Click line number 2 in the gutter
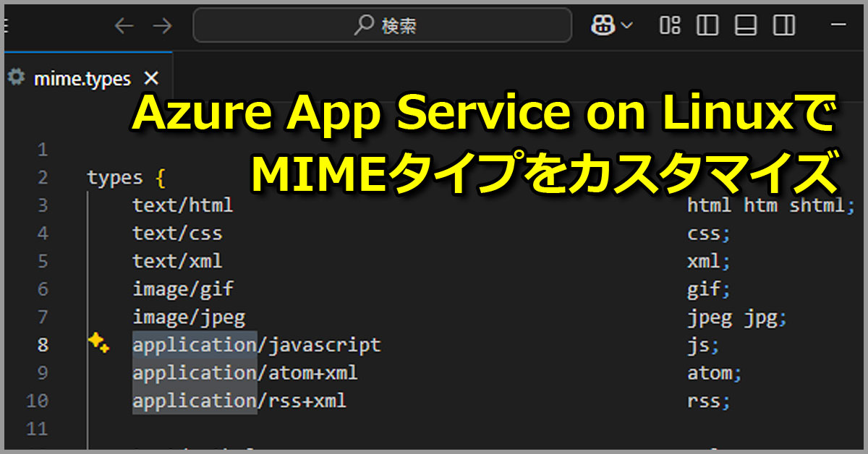 point(43,178)
